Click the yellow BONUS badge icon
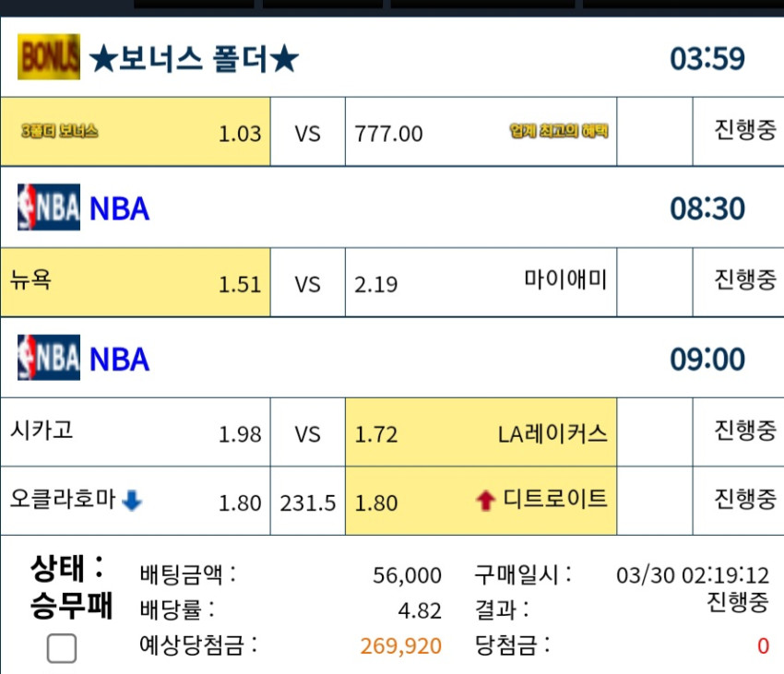Screen dimensions: 784x674 pyautogui.click(x=49, y=56)
